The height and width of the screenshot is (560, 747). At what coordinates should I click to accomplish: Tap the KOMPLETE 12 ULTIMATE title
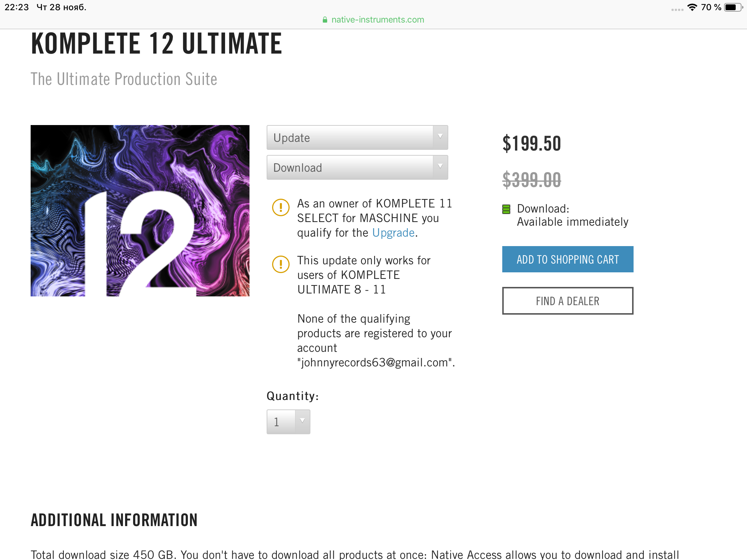(156, 44)
